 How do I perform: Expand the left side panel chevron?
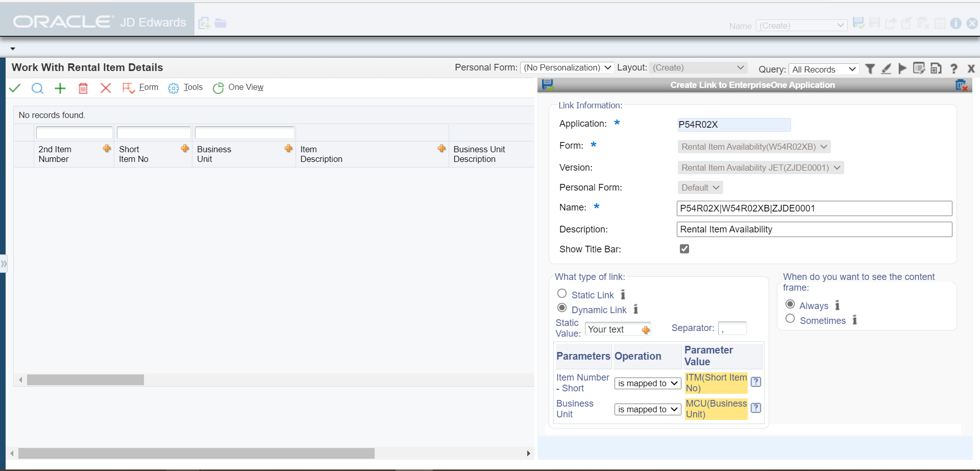click(4, 264)
